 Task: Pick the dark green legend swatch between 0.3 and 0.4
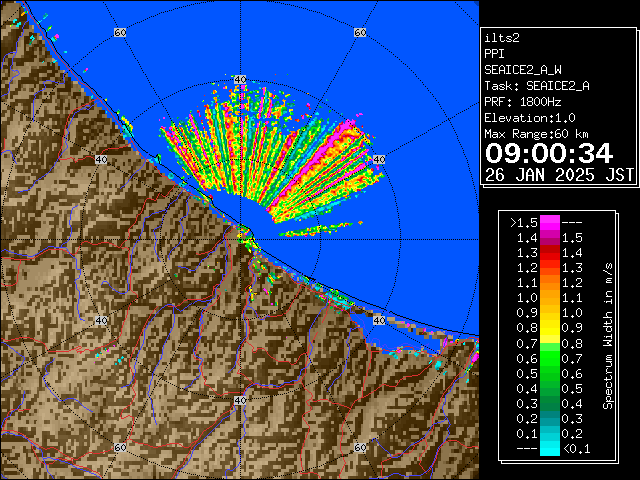coord(550,403)
